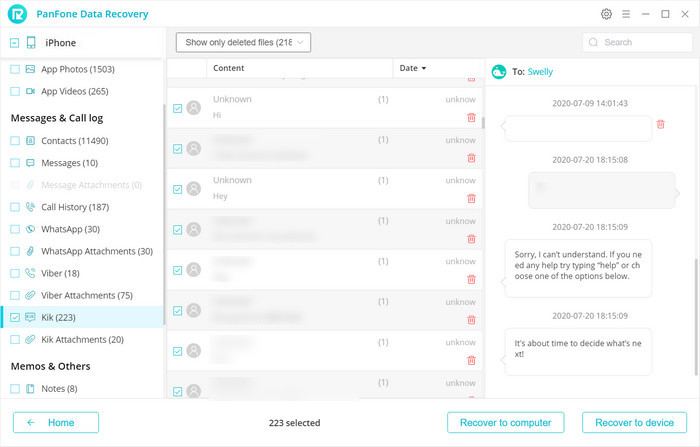Click the 'Sorry, I can't understand' message bubble
Viewport: 700px width, 447px height.
coord(578,268)
